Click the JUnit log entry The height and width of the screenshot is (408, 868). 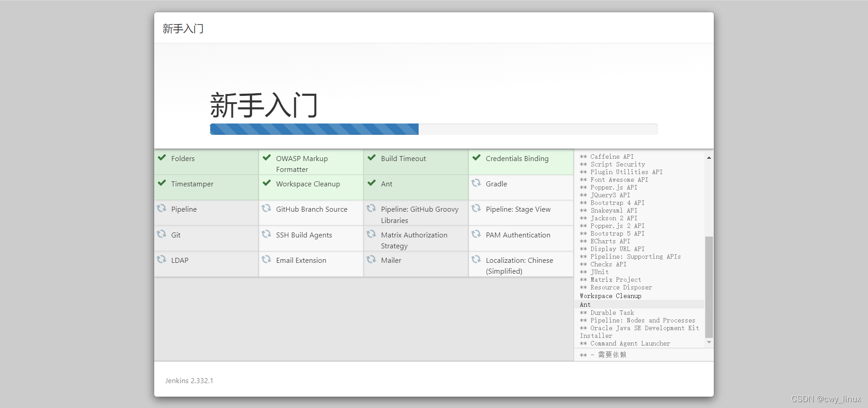pyautogui.click(x=594, y=272)
